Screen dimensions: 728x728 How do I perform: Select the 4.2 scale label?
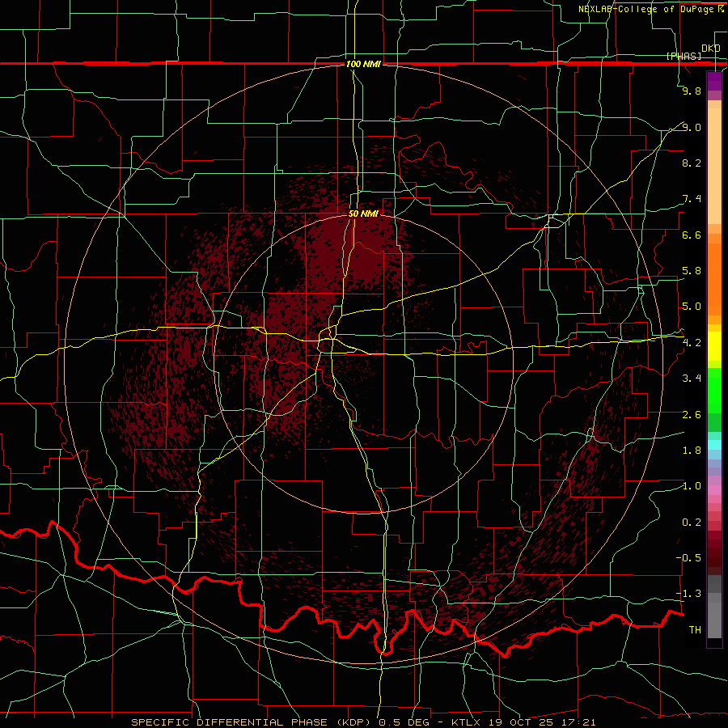point(692,343)
